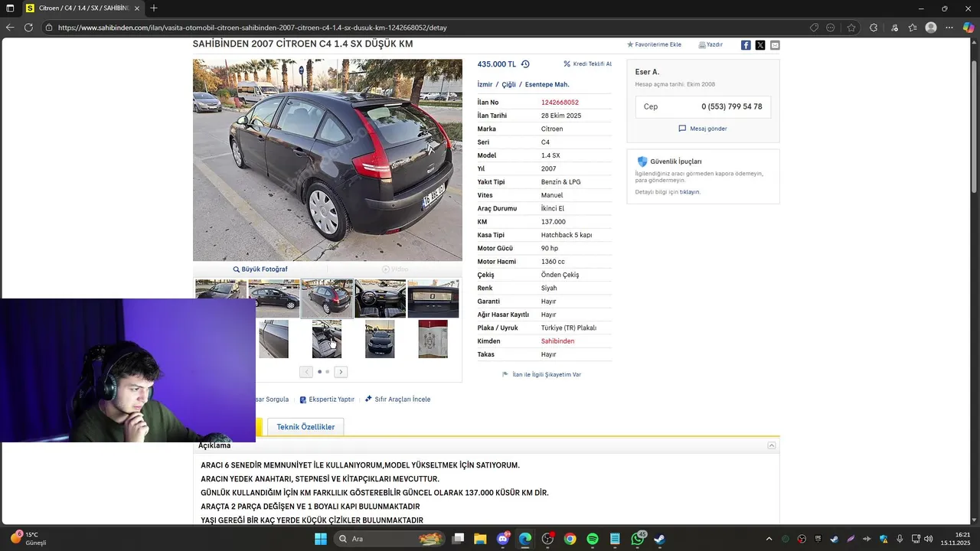This screenshot has width=980, height=551.
Task: Open the price tag shopping icon in address bar
Action: 814,28
